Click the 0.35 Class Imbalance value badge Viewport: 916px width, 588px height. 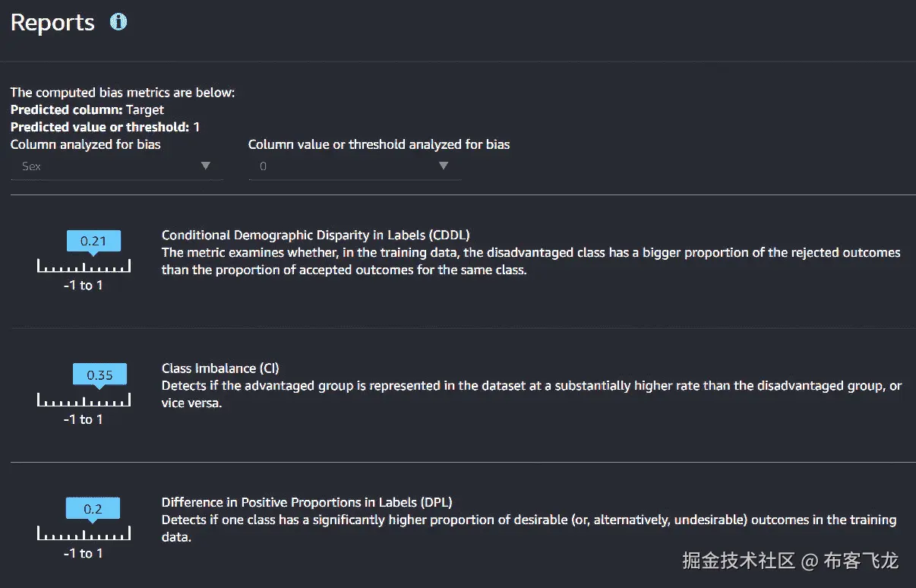tap(99, 375)
